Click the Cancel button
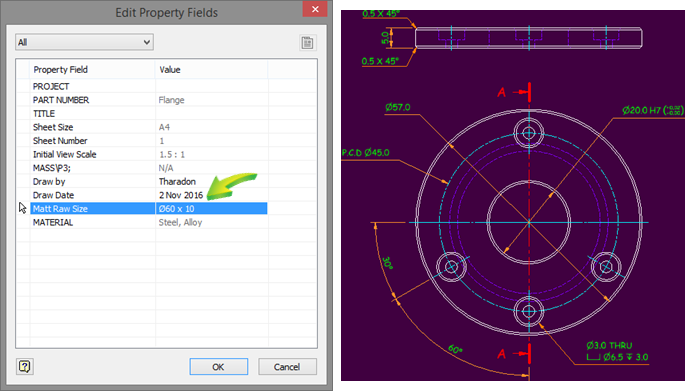This screenshot has width=685, height=391. pos(287,367)
